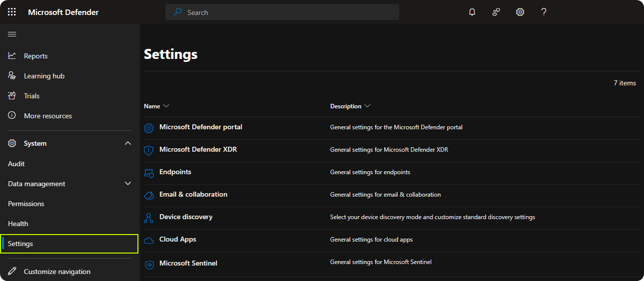Image resolution: width=644 pixels, height=281 pixels.
Task: Click the Microsoft Sentinel shield icon
Action: click(149, 264)
